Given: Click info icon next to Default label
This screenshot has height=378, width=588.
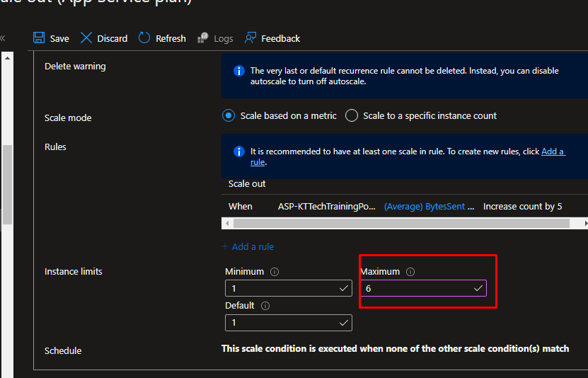Looking at the screenshot, I should 265,306.
